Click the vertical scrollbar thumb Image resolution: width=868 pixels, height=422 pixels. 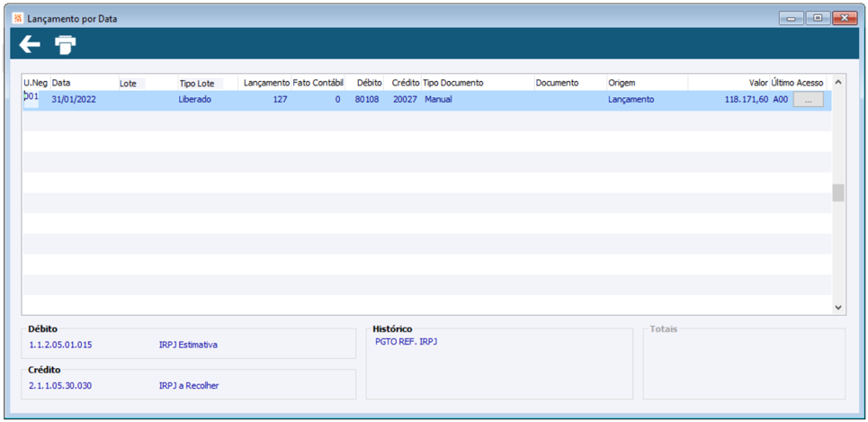838,193
